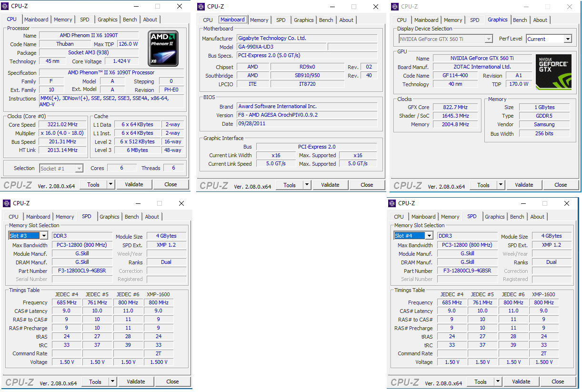
Task: Click BIOS brand Award Software International Inc.
Action: pos(307,107)
